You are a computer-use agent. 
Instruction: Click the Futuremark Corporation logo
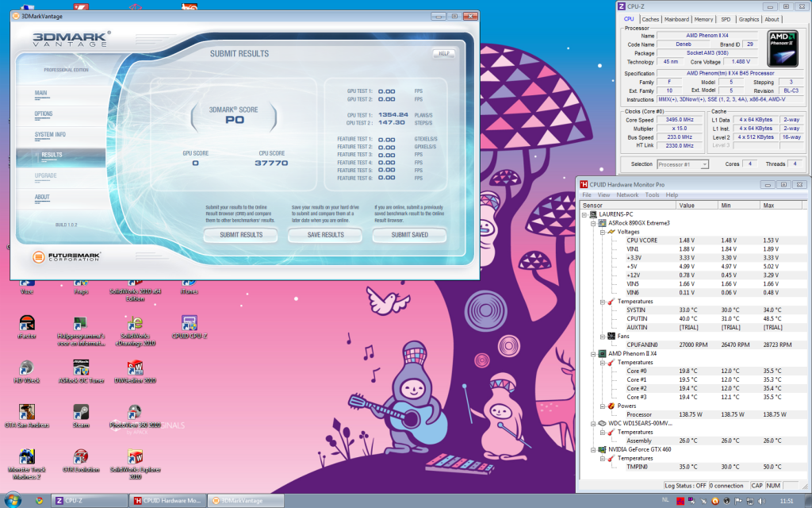click(x=67, y=256)
